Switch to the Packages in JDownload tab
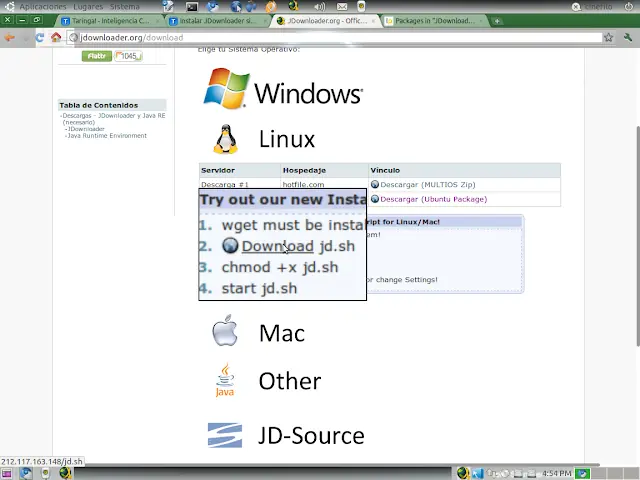 (434, 21)
